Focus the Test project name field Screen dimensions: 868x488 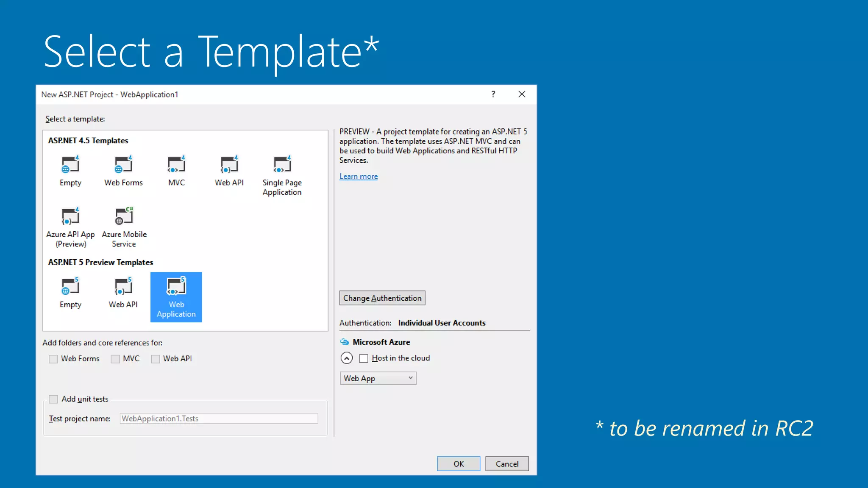(219, 419)
